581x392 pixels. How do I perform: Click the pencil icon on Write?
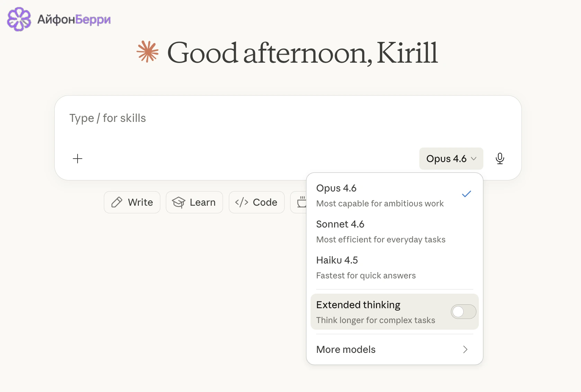117,202
